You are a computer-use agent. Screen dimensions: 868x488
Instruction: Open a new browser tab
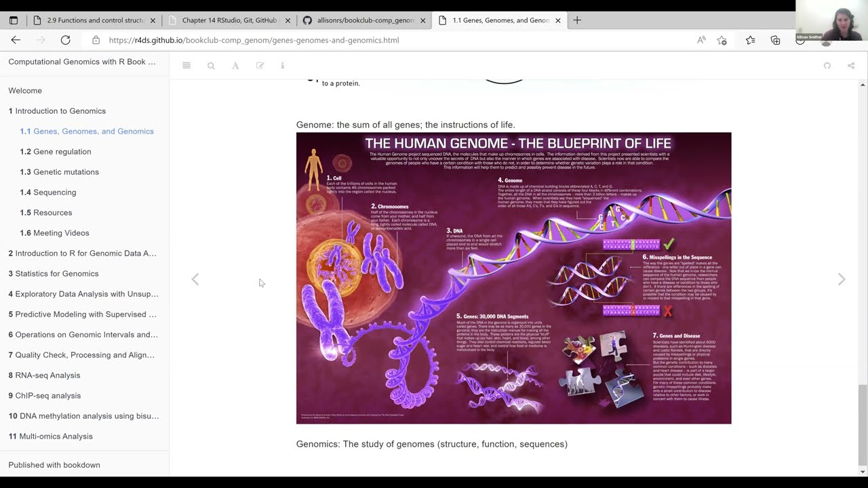(577, 20)
